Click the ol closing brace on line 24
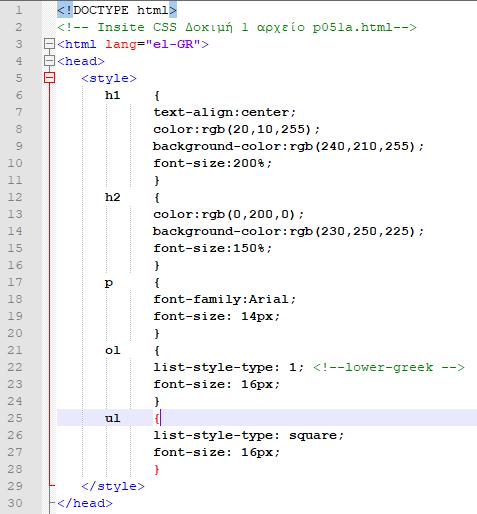Viewport: 477px width, 514px height. pos(157,402)
